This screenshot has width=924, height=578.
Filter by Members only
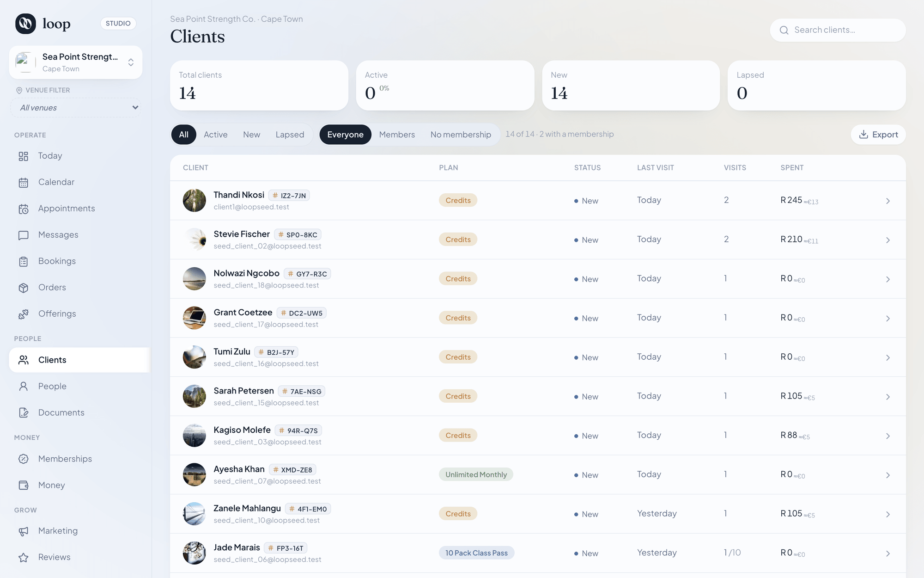point(397,135)
